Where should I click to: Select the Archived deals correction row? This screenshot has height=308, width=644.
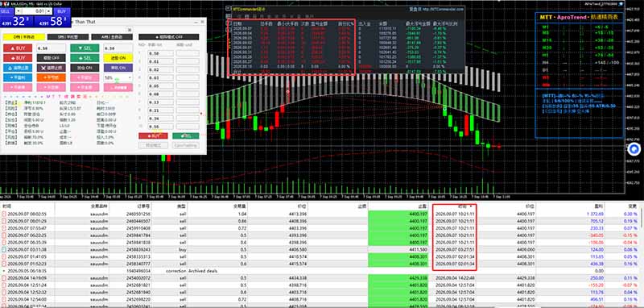click(320, 271)
